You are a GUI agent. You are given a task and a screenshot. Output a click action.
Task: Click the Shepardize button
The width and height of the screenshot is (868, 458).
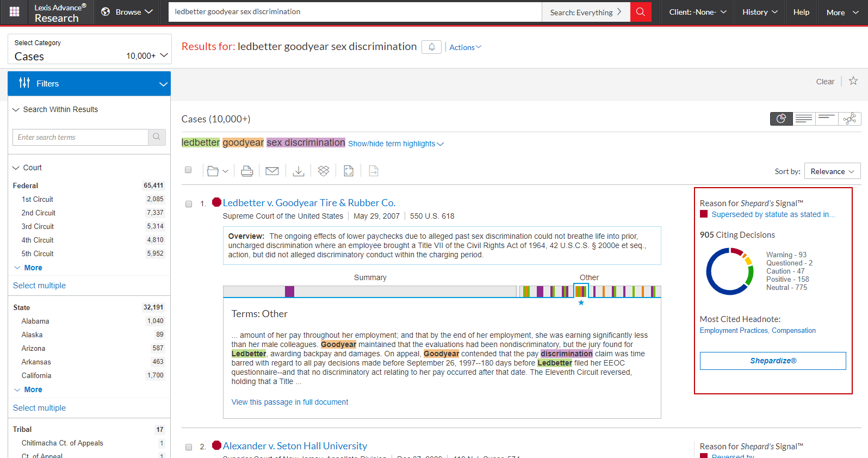(773, 361)
